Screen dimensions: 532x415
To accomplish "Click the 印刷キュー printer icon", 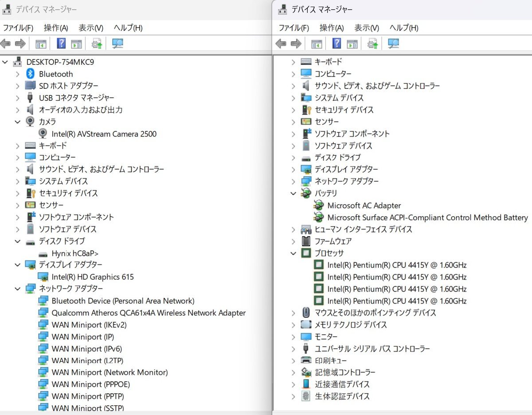I will tap(306, 360).
